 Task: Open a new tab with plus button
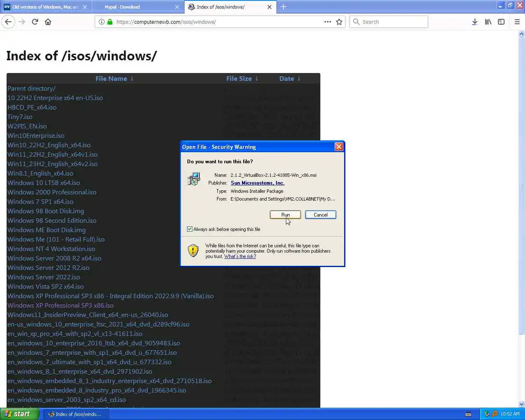pos(283,7)
